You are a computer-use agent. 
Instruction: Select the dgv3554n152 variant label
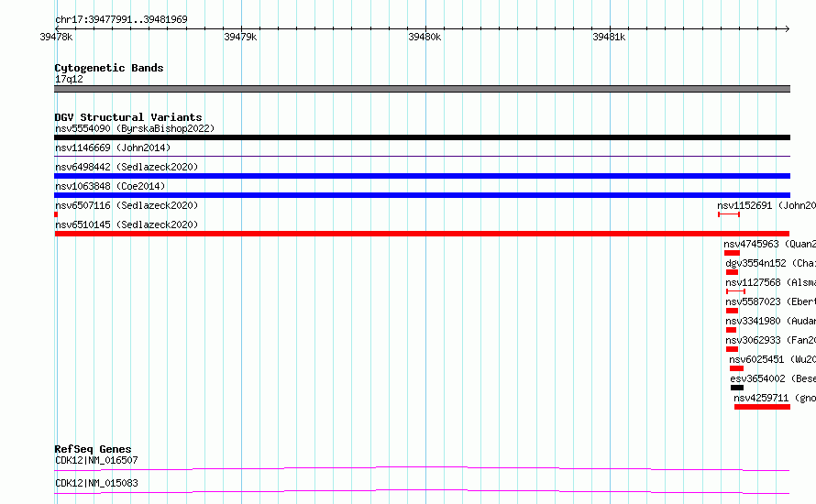[770, 263]
